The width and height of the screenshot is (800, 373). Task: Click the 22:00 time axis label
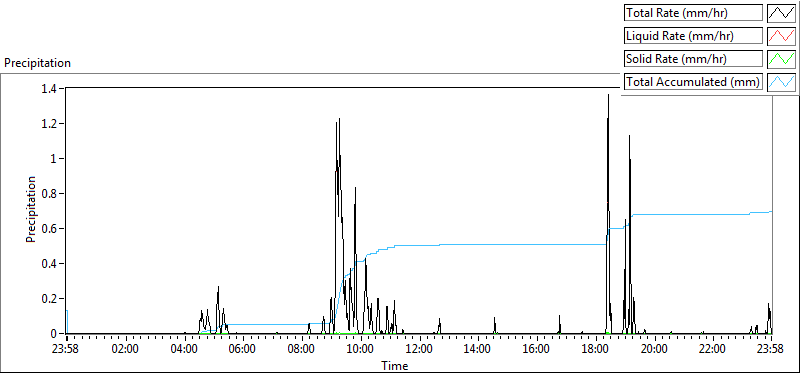pyautogui.click(x=712, y=350)
